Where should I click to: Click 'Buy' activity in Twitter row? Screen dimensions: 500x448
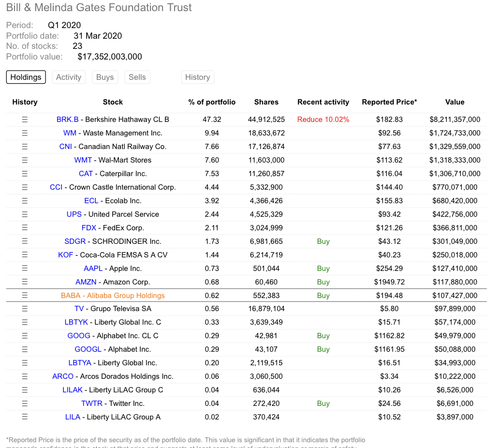tap(323, 403)
